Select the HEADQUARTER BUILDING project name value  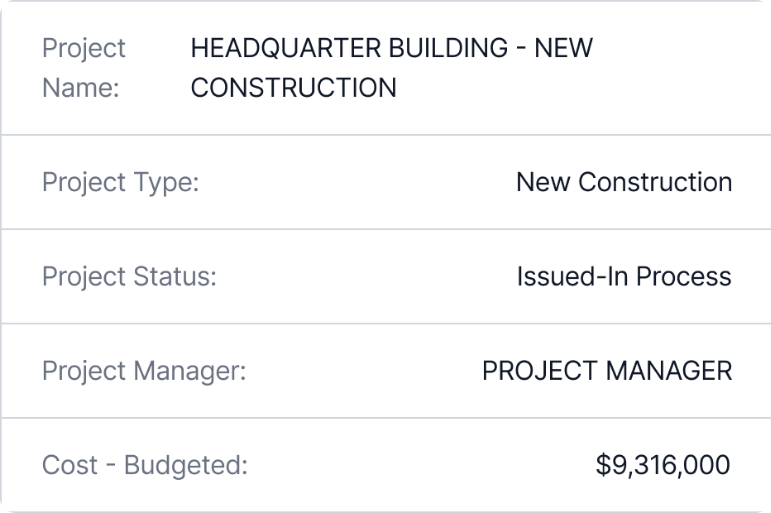click(391, 67)
